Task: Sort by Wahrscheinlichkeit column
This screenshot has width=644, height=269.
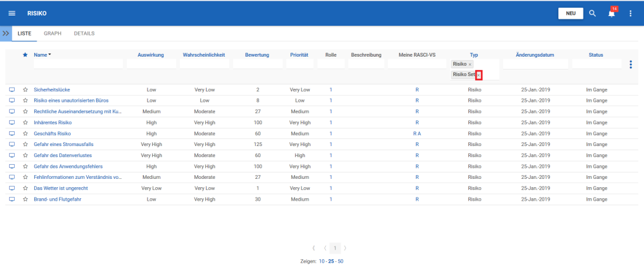Action: (x=204, y=55)
